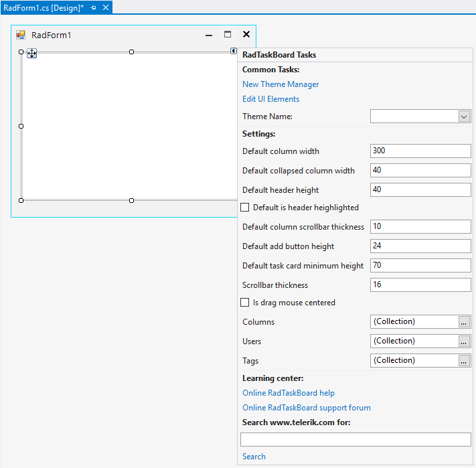Click the Settings: section heading
Screen dimensions: 476x468
tap(258, 134)
